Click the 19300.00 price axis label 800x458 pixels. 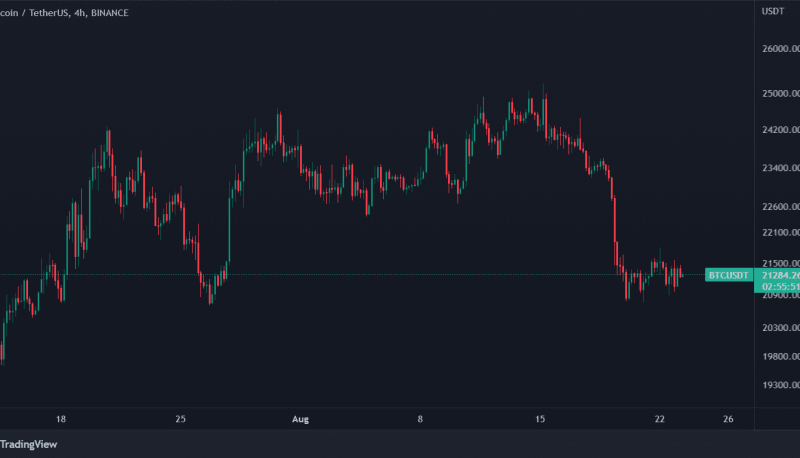(x=781, y=385)
